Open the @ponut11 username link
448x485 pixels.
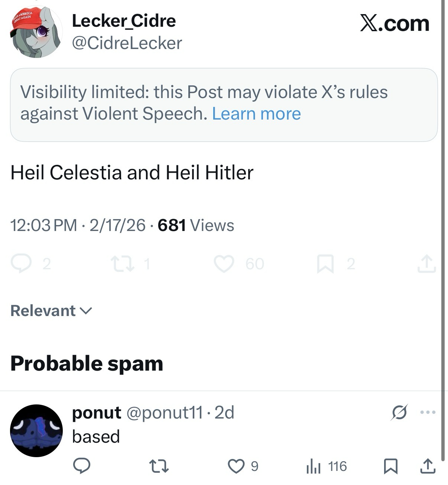pyautogui.click(x=165, y=412)
